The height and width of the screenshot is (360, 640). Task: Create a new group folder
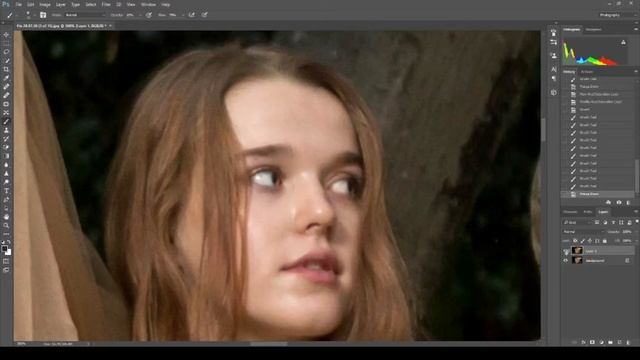tap(610, 342)
